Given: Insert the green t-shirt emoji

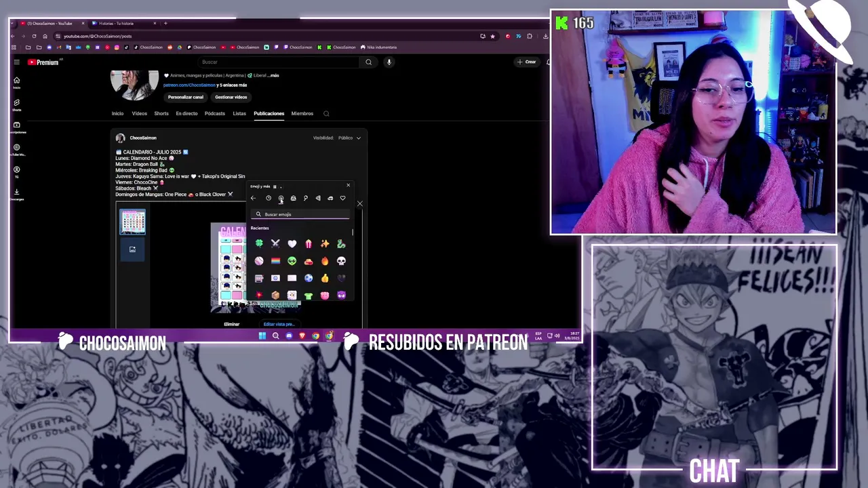Looking at the screenshot, I should [309, 295].
